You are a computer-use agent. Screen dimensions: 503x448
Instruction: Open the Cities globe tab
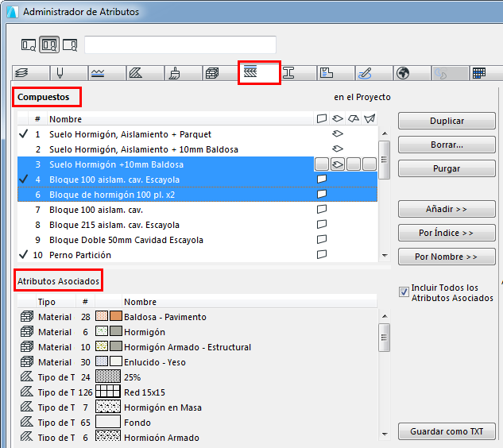pos(412,73)
